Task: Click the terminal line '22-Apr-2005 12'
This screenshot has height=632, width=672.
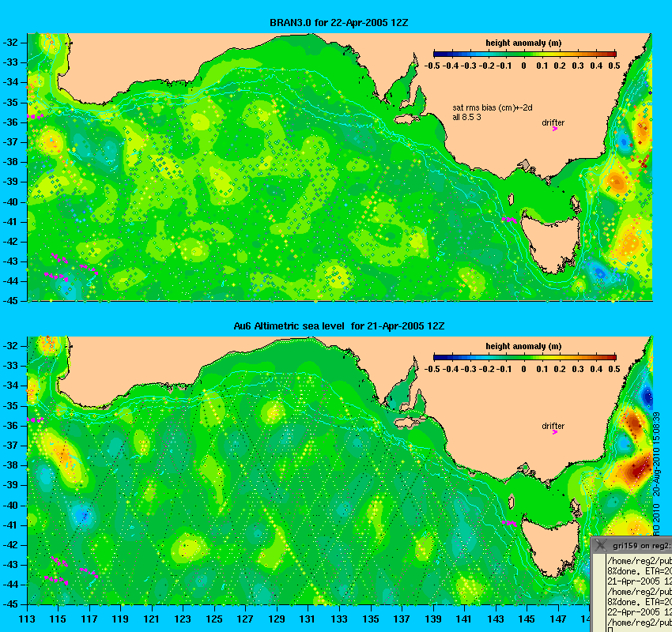Action: click(x=639, y=612)
